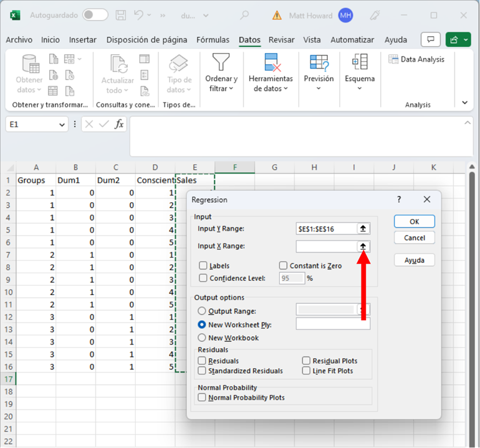Expand the Name Box dropdown arrow

62,125
